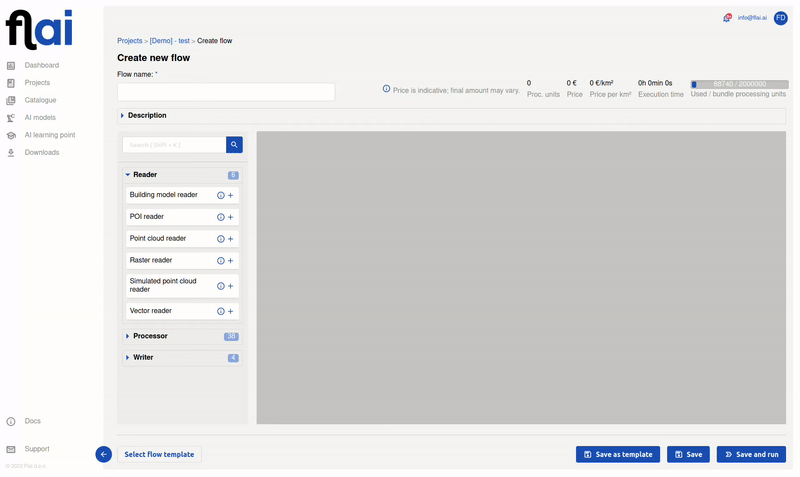800x477 pixels.
Task: Add POI reader node
Action: (x=231, y=217)
